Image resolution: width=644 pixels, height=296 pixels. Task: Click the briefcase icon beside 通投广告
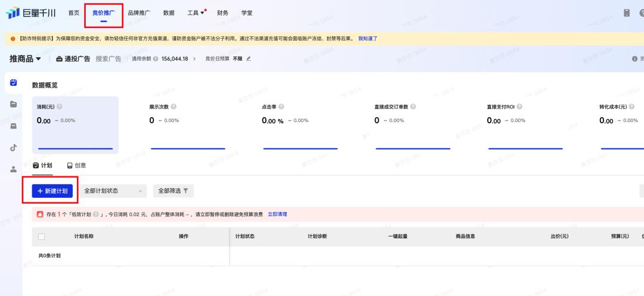[x=59, y=58]
